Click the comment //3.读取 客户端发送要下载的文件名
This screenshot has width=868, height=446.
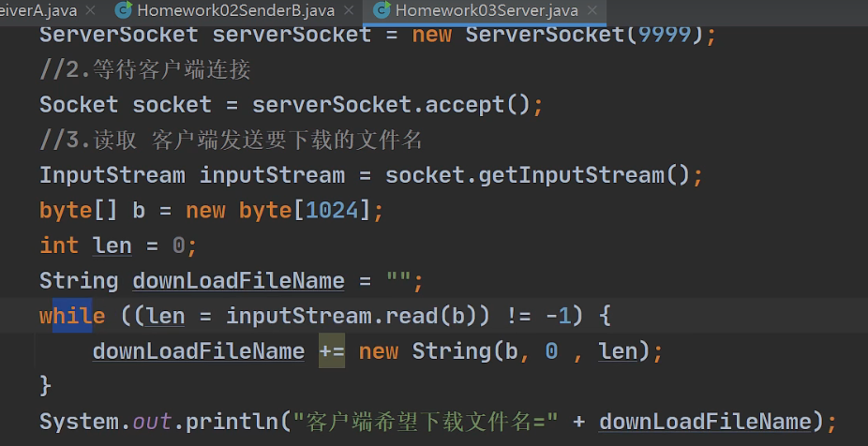click(x=231, y=141)
